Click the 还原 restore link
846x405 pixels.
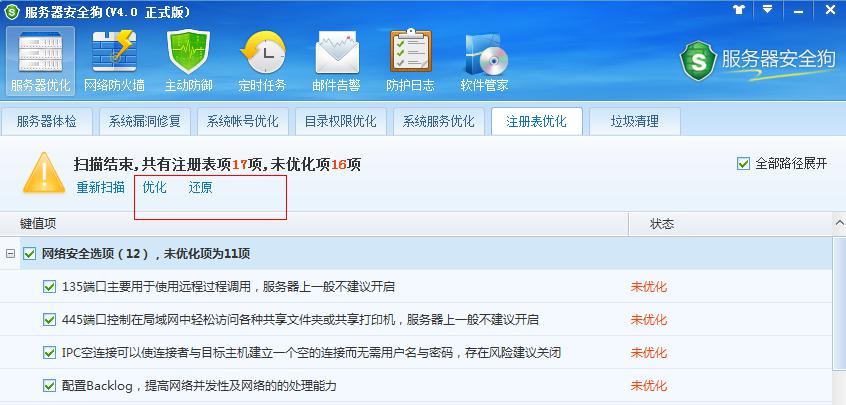coord(201,188)
